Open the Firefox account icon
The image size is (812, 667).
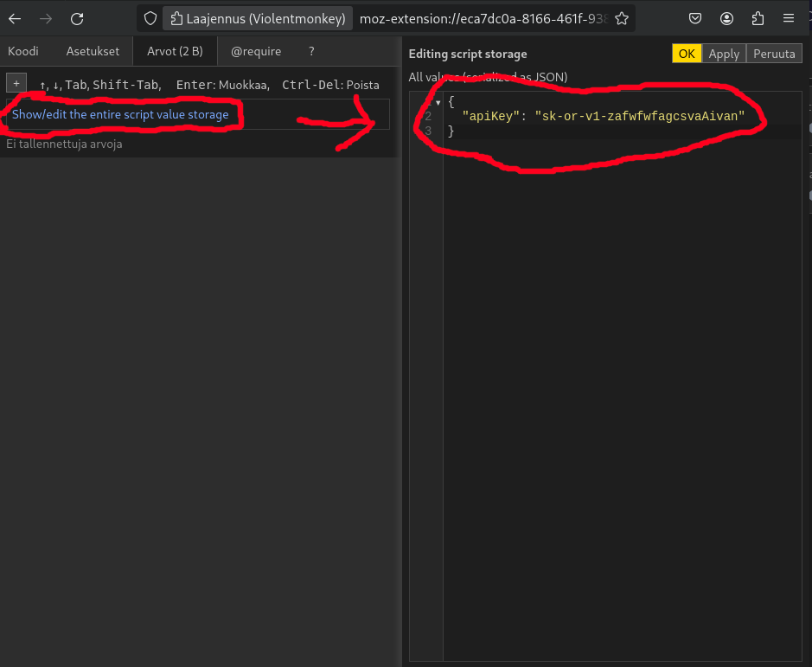coord(727,18)
